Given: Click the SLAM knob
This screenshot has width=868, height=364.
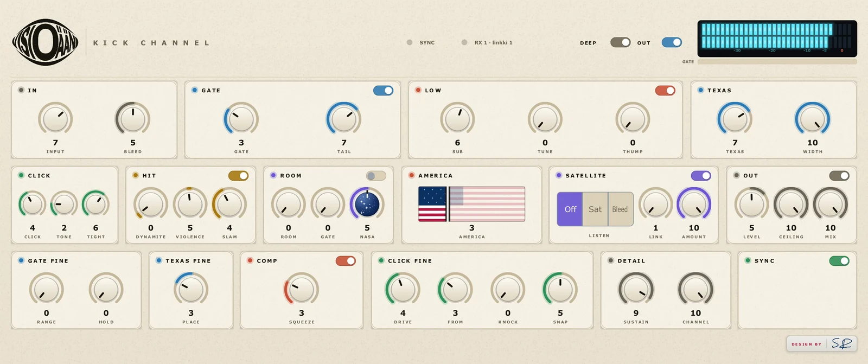Looking at the screenshot, I should pyautogui.click(x=229, y=205).
